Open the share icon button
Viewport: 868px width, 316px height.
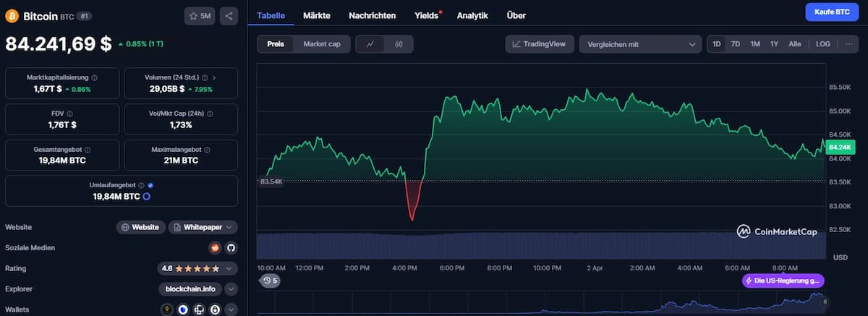tap(229, 15)
